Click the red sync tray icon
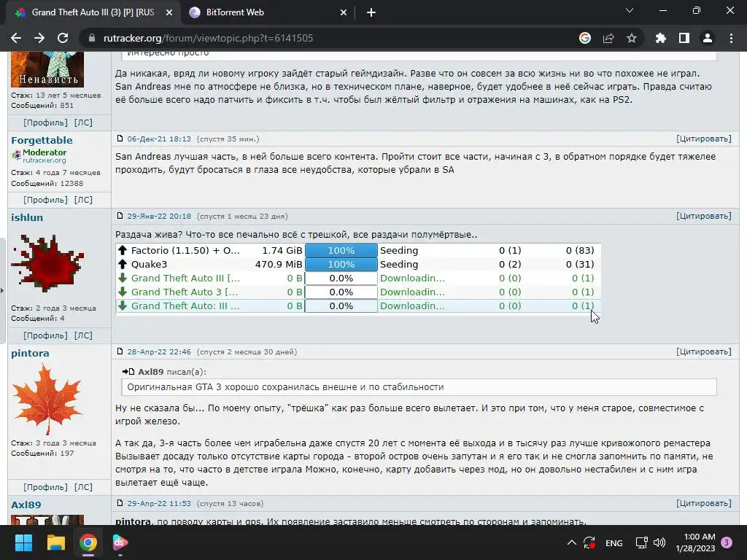Viewport: 747px width, 560px height. pyautogui.click(x=589, y=542)
